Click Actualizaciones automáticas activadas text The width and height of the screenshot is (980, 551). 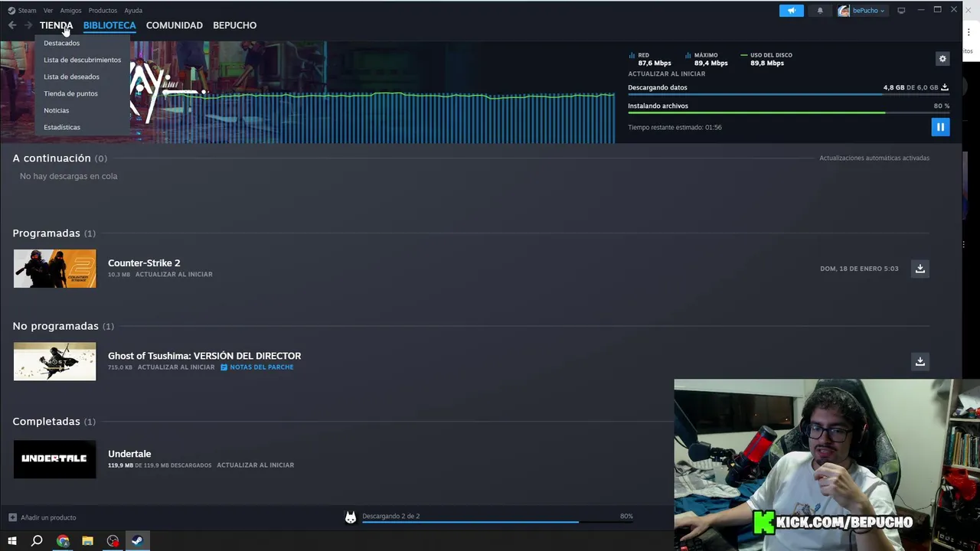pos(874,158)
